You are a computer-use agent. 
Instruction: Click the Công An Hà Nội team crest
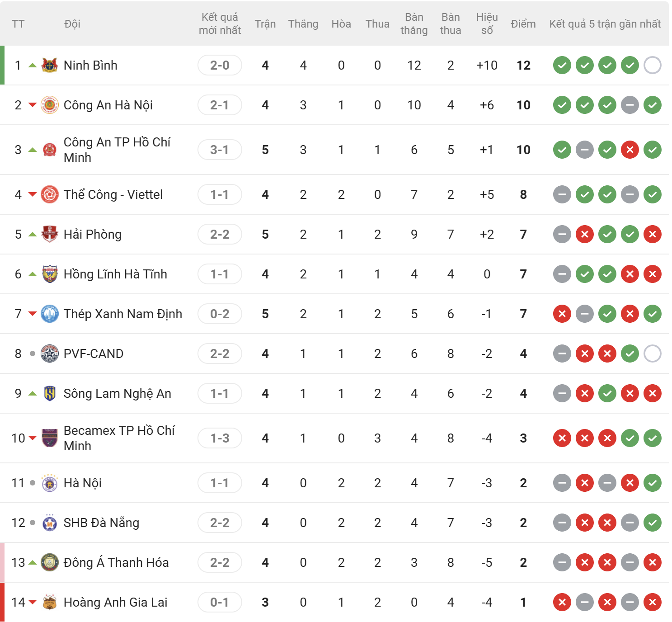tap(50, 105)
